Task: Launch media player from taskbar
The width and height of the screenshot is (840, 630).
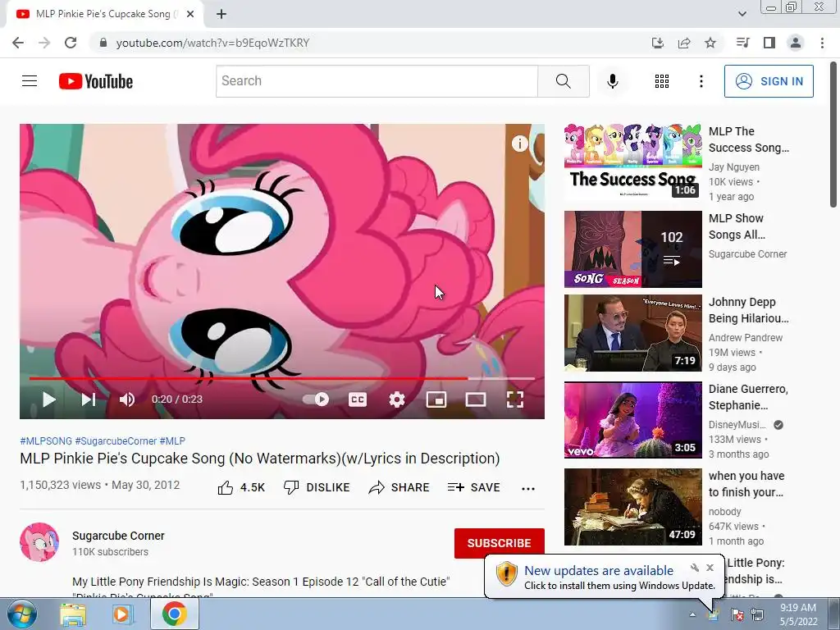Action: [x=122, y=614]
